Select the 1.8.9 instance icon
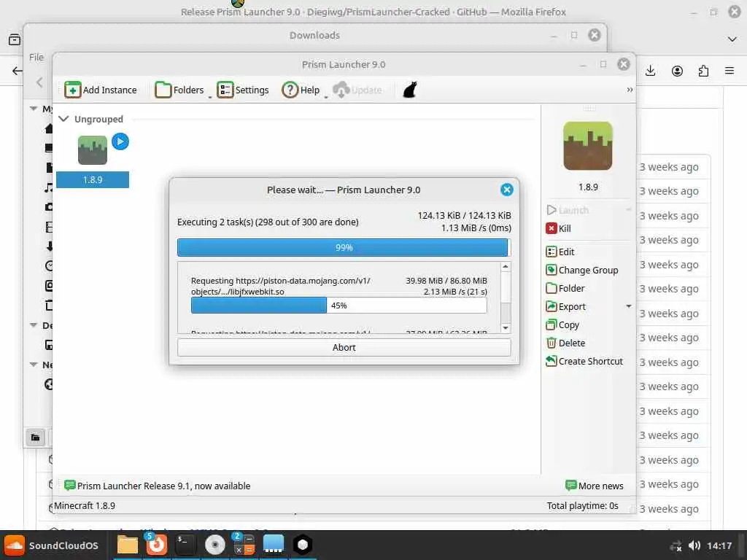Image resolution: width=747 pixels, height=560 pixels. [93, 150]
